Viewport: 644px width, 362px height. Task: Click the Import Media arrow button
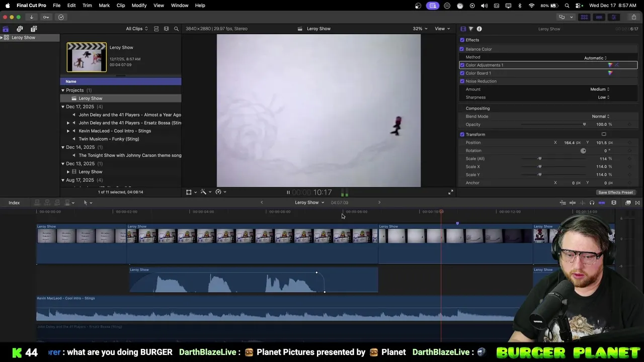(x=31, y=17)
